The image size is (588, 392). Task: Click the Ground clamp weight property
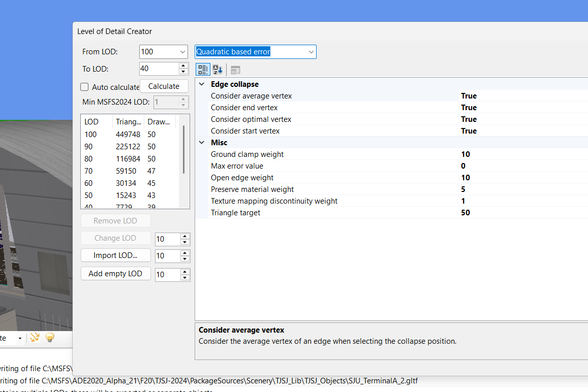click(247, 154)
